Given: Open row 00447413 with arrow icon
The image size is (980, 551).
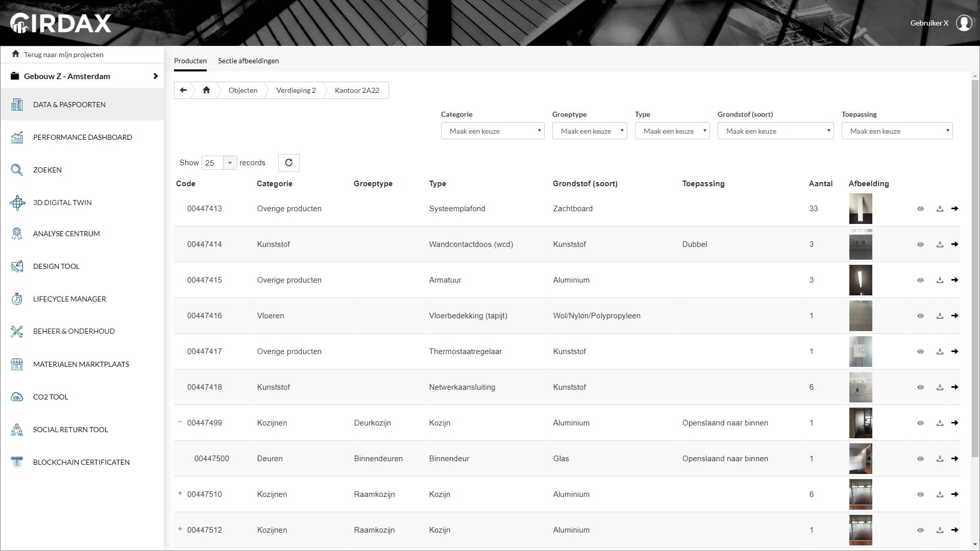Looking at the screenshot, I should 955,209.
